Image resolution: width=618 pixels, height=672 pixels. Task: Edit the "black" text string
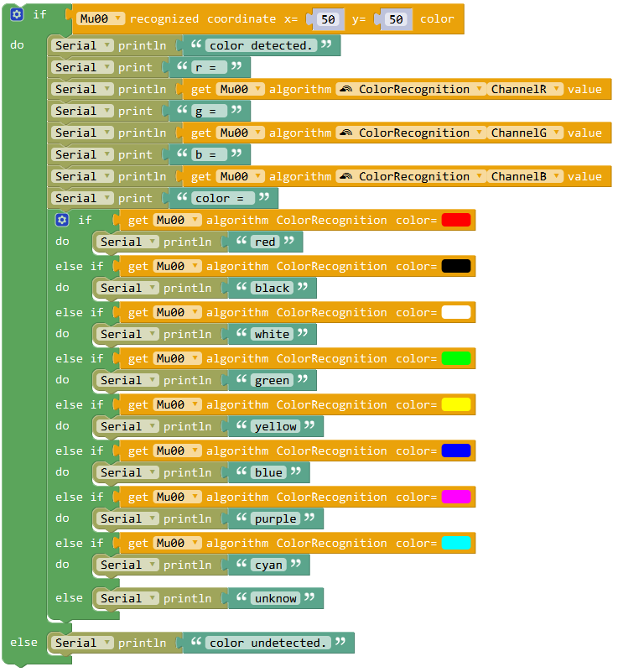(272, 288)
